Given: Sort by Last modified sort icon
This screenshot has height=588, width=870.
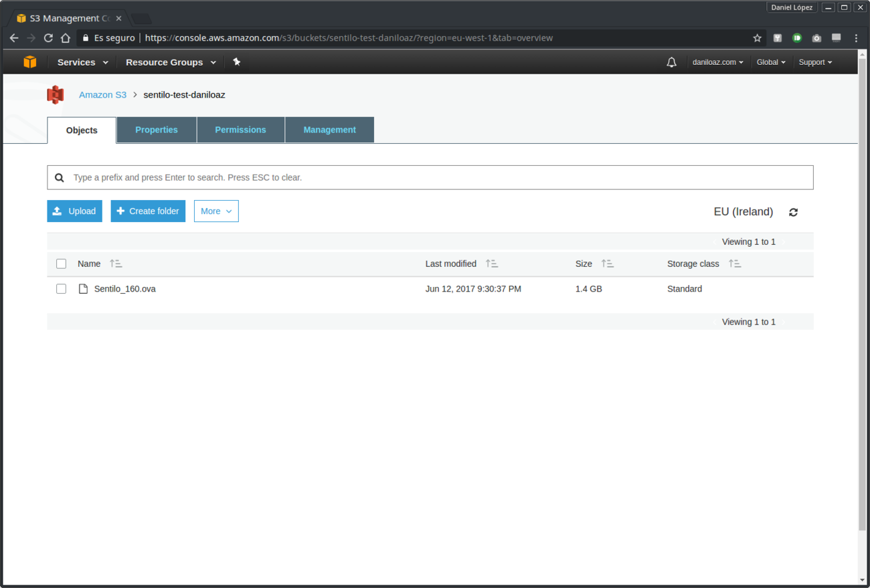Looking at the screenshot, I should point(492,264).
